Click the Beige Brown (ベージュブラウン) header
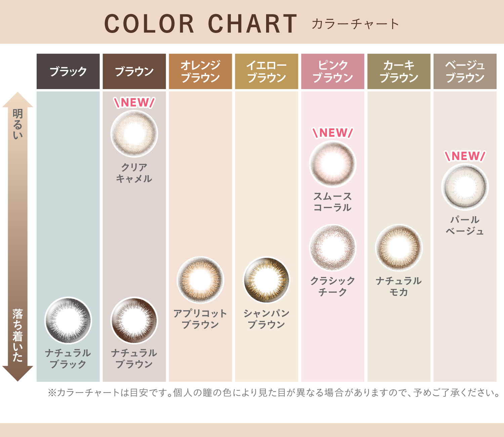Screen dimensions: 504x437 465,71
